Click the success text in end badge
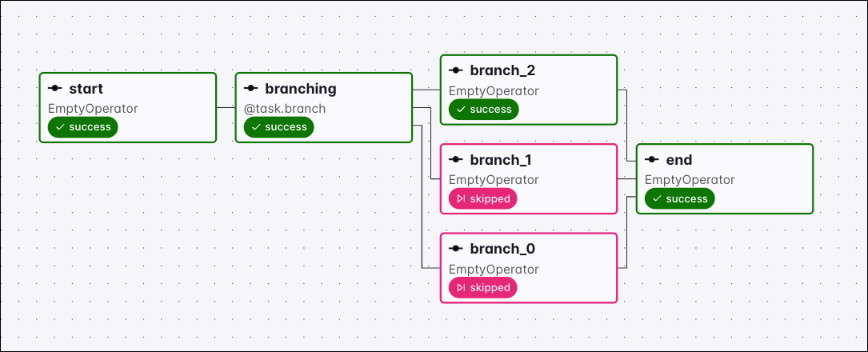The width and height of the screenshot is (868, 352). [x=686, y=198]
